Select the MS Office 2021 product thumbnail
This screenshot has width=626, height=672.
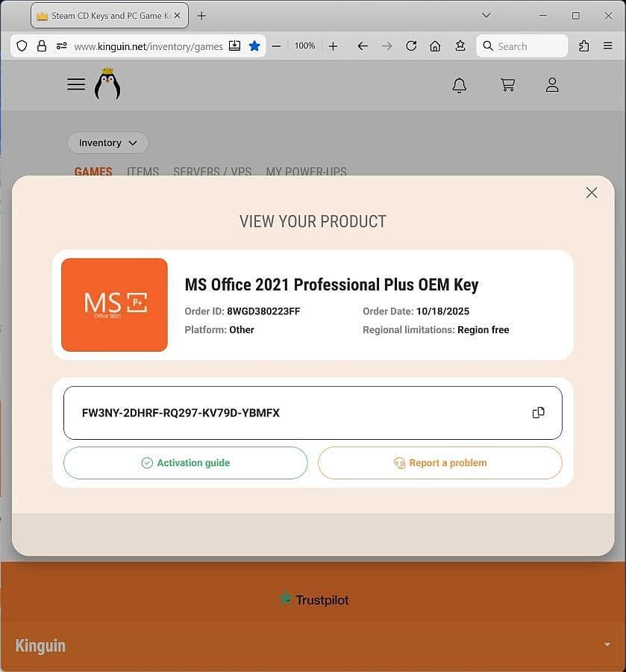(114, 305)
